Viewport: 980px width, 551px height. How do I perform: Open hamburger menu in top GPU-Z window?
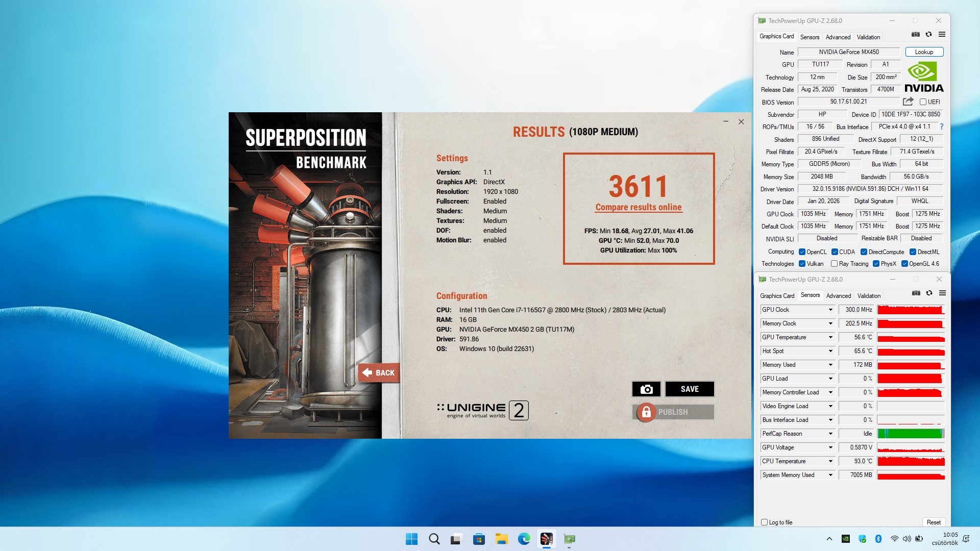pyautogui.click(x=942, y=35)
